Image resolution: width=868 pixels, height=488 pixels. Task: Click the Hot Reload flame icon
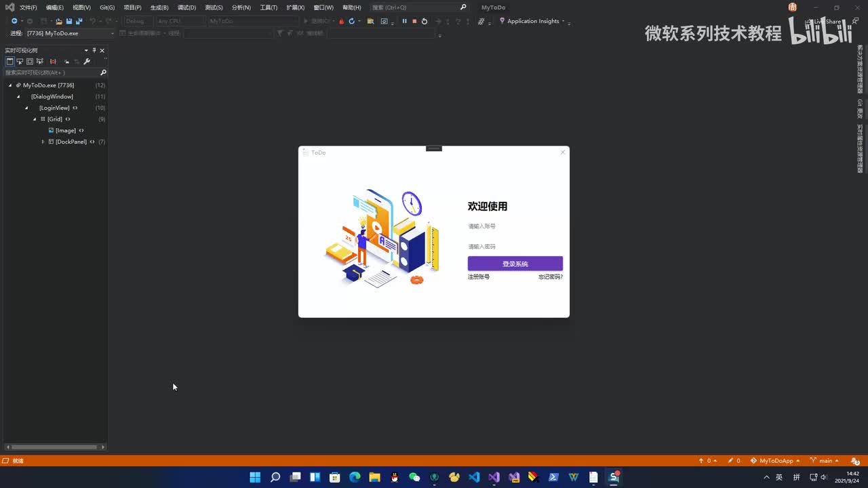click(342, 21)
